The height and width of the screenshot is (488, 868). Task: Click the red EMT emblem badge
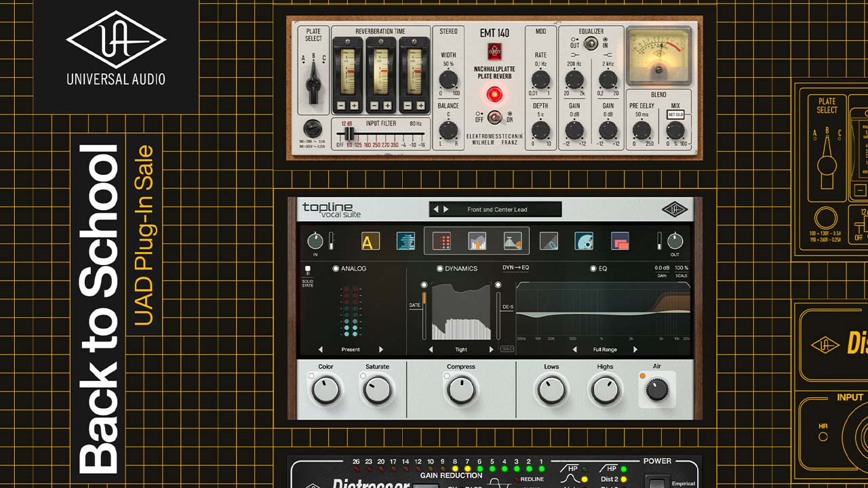495,52
